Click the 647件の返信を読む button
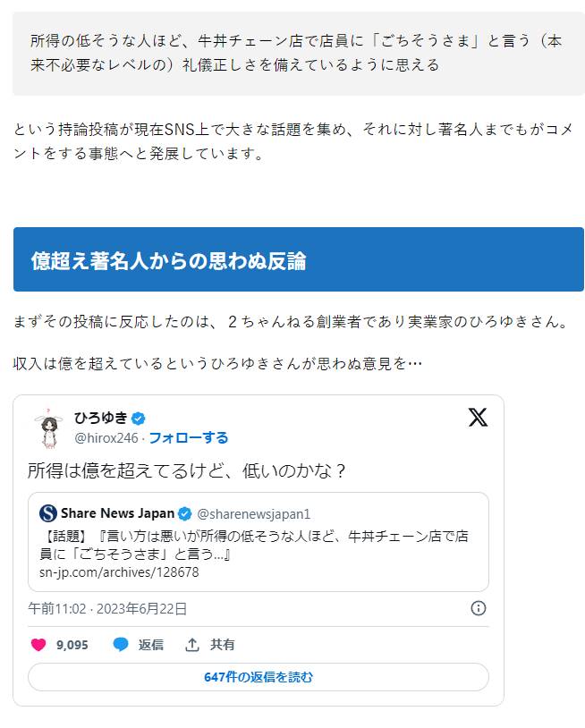585x728 pixels. click(x=259, y=677)
